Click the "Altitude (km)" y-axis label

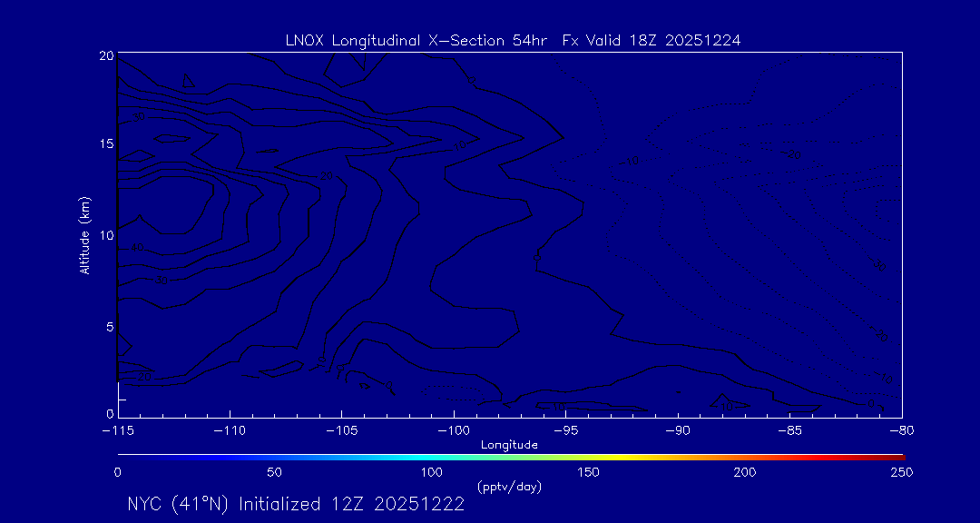pyautogui.click(x=85, y=235)
